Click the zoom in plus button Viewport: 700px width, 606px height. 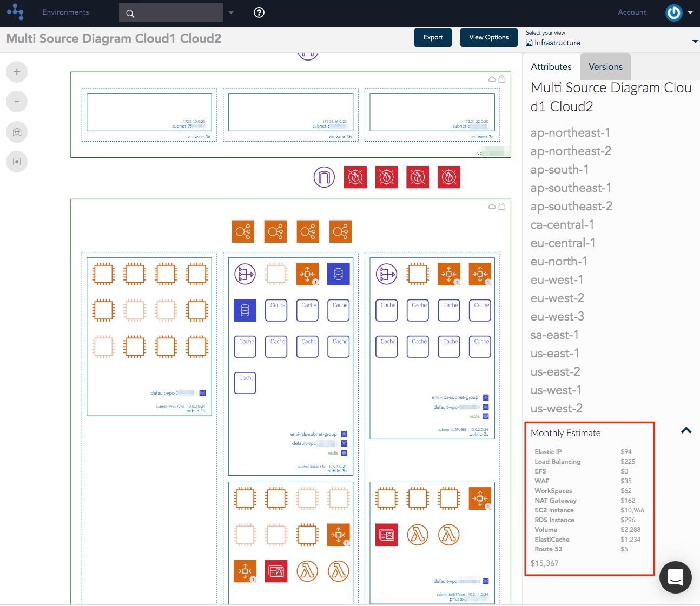coord(17,72)
